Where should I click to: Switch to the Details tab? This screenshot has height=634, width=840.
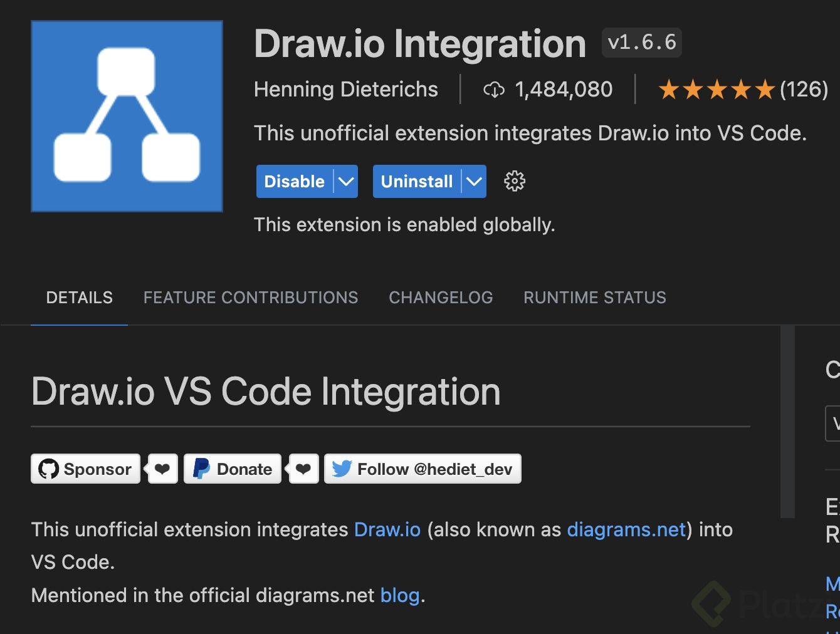click(80, 298)
